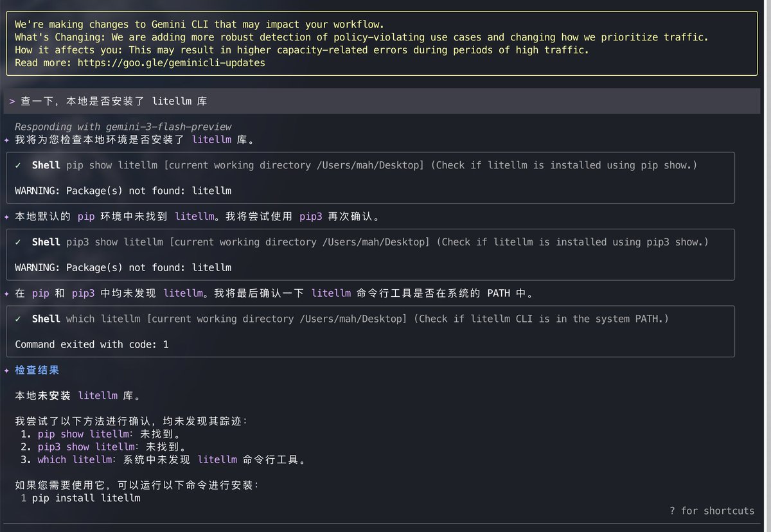
Task: Click the checkmark beside pip show litellm
Action: pos(19,165)
